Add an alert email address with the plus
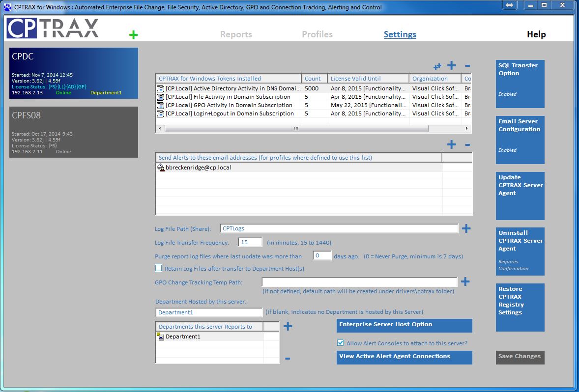 pyautogui.click(x=451, y=144)
